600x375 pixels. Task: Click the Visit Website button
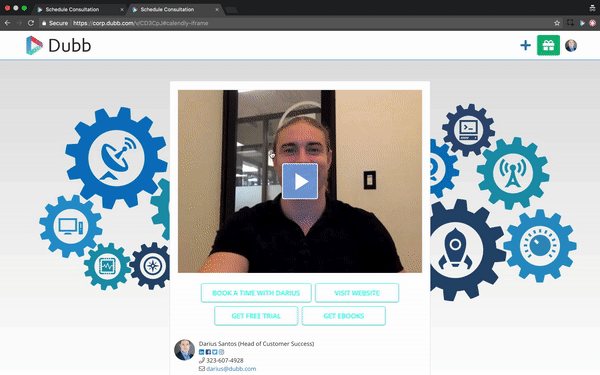(x=357, y=293)
